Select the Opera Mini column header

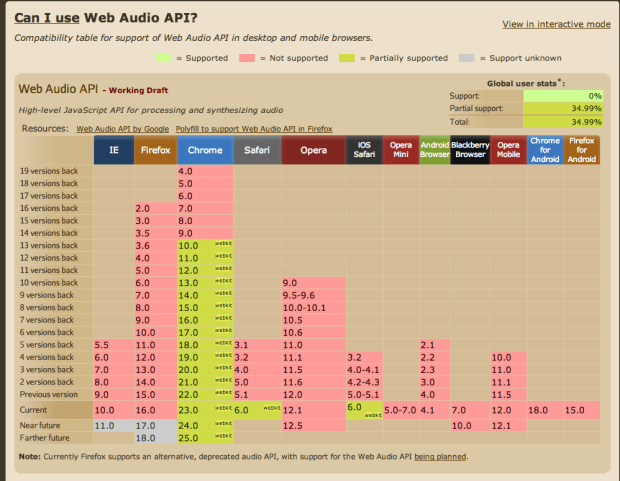point(401,151)
